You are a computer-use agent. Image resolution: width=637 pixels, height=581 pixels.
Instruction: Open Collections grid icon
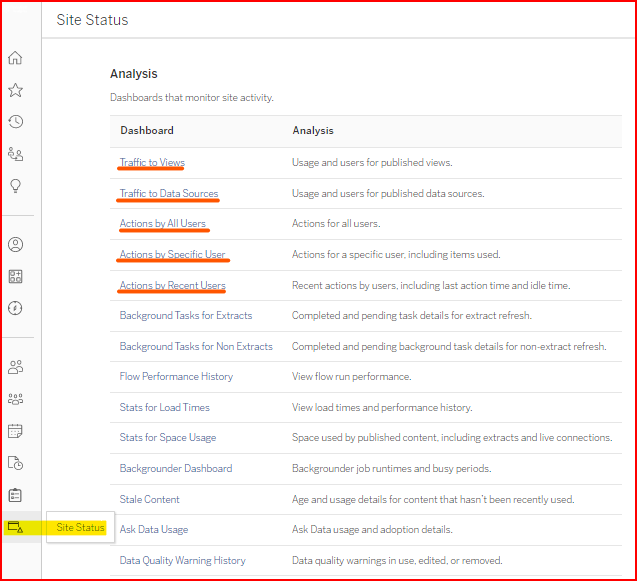15,276
